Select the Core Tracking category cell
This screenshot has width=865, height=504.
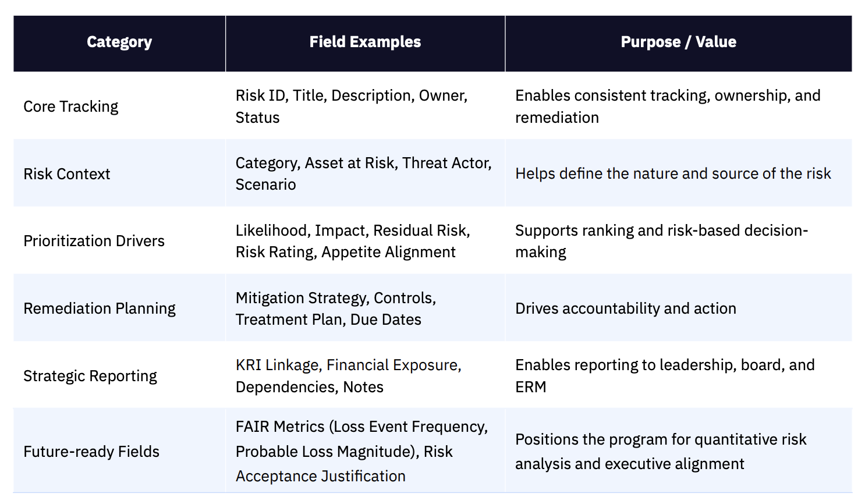[x=71, y=107]
